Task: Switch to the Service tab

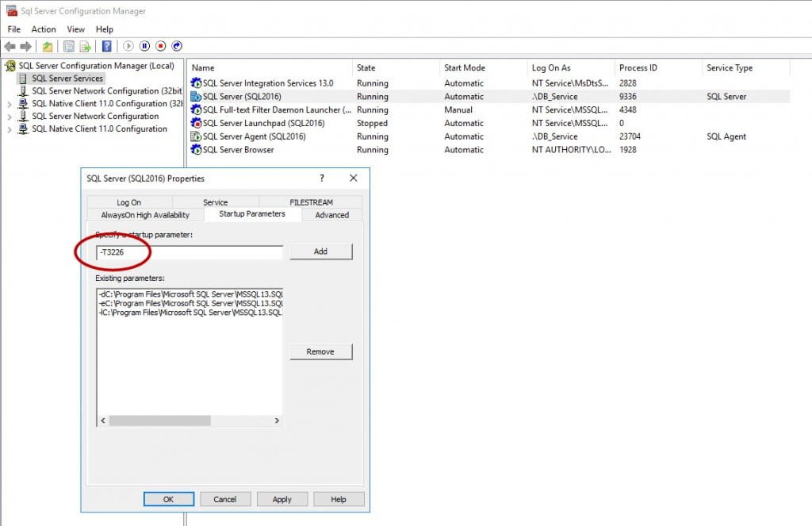Action: click(216, 202)
